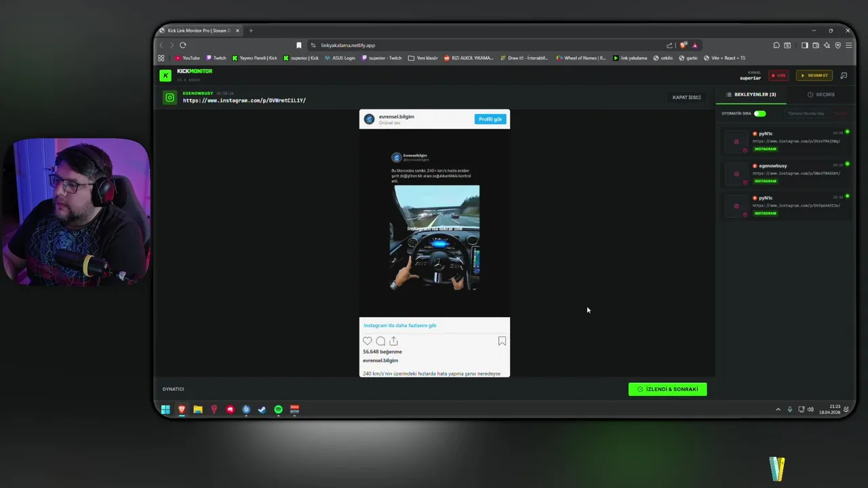Click the DEVAM ET button
This screenshot has width=868, height=488.
coord(814,75)
